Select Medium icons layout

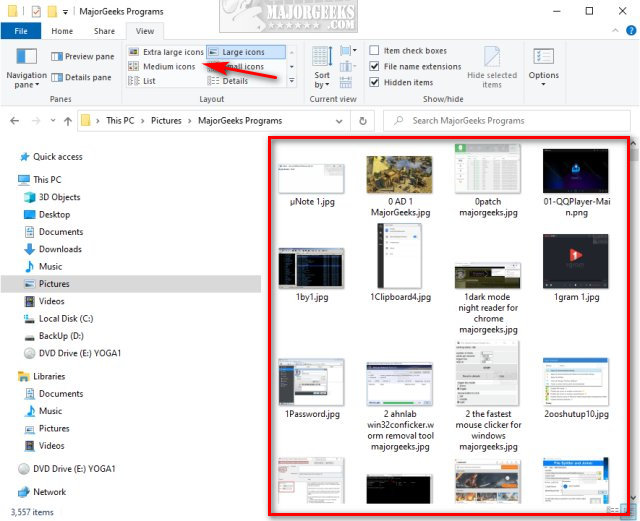(162, 67)
